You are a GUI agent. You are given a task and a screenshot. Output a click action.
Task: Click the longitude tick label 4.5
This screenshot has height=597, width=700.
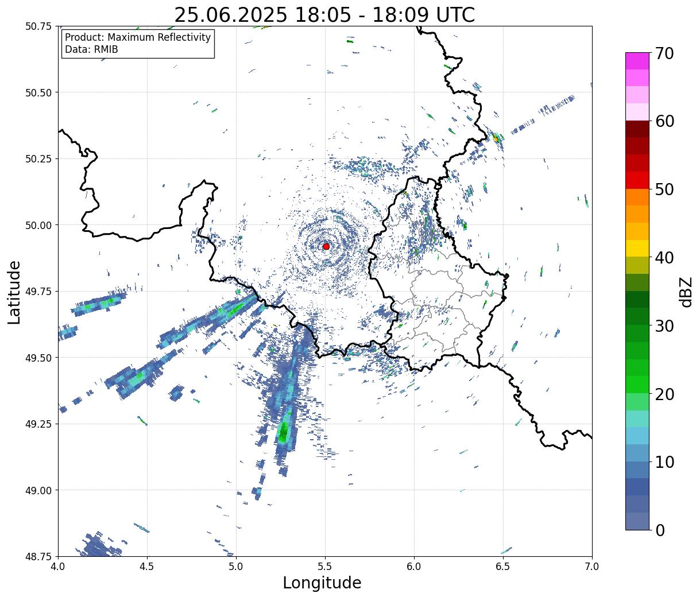tap(147, 567)
